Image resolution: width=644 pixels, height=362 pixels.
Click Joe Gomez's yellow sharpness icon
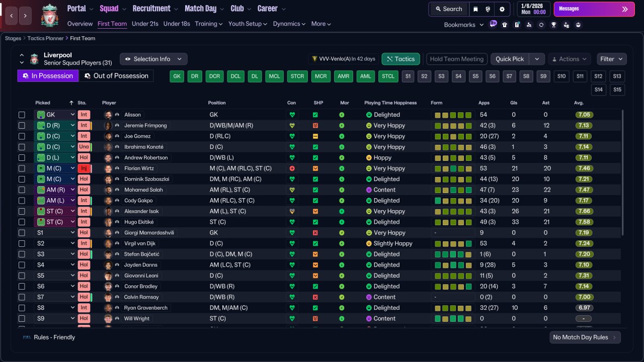[315, 136]
